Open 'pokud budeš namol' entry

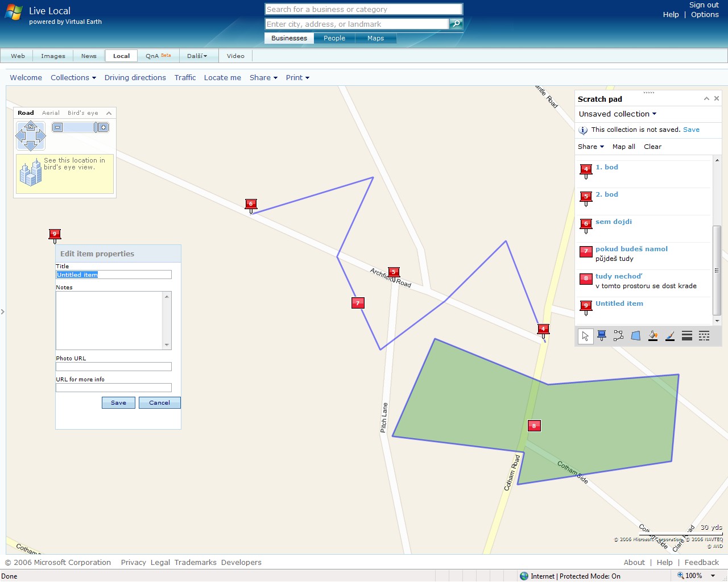(631, 249)
